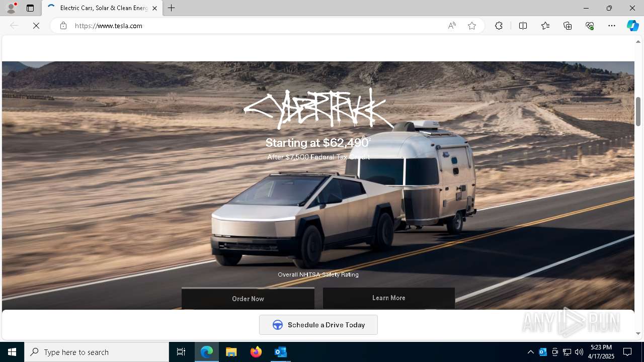Open Collections icon

tap(568, 26)
